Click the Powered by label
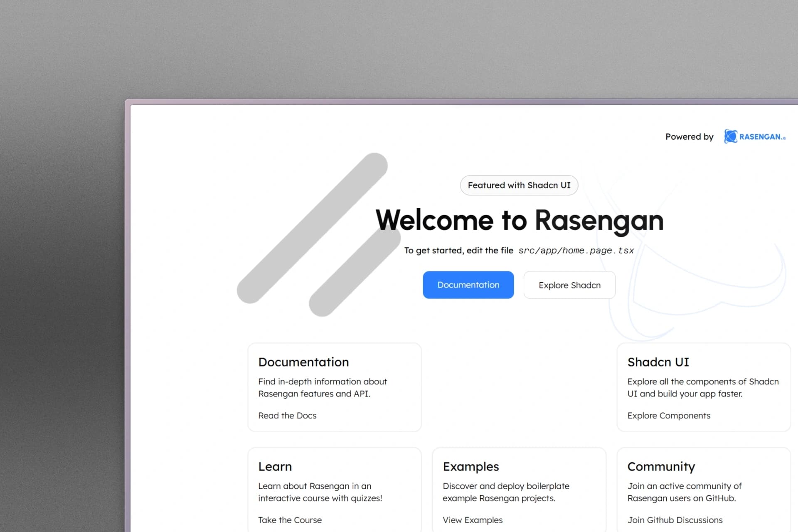The height and width of the screenshot is (532, 798). click(689, 137)
